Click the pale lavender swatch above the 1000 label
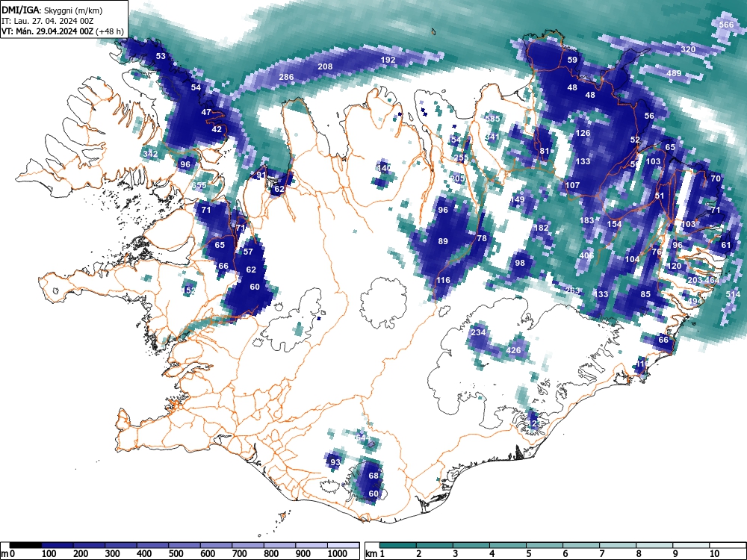 coord(343,545)
